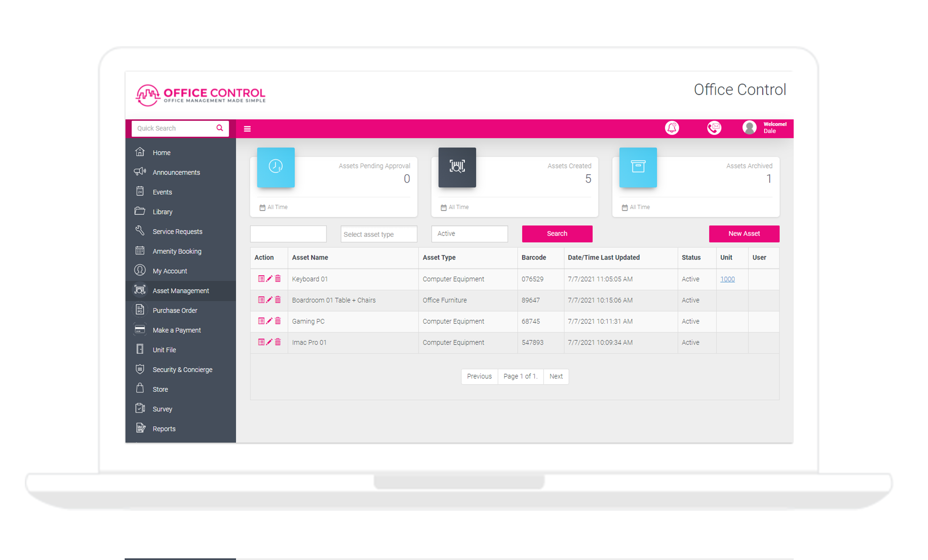Go to Purchase Order menu item
This screenshot has height=560, width=928.
tap(175, 311)
